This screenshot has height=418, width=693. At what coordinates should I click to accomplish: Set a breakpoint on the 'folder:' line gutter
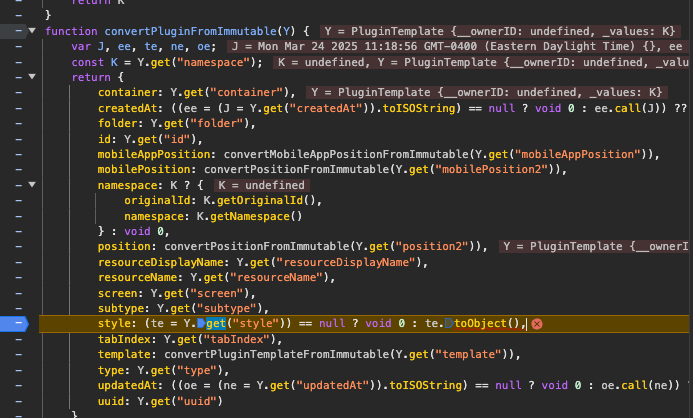(x=19, y=123)
